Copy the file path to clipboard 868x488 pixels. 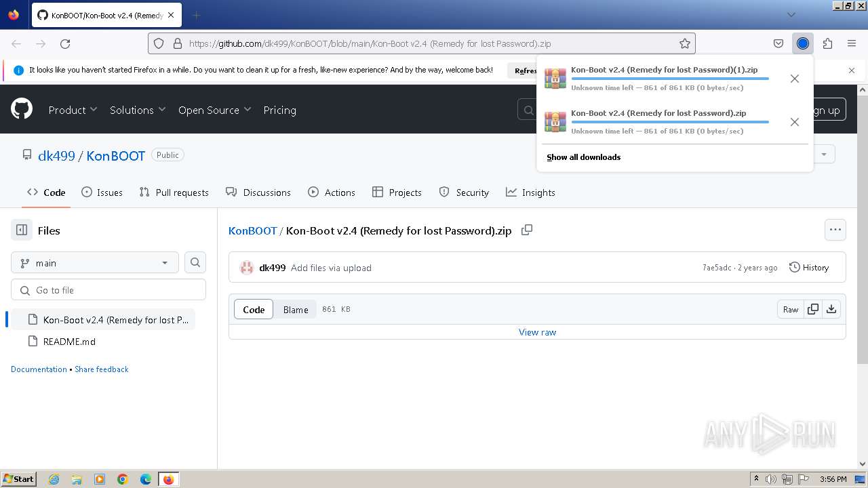click(x=526, y=230)
